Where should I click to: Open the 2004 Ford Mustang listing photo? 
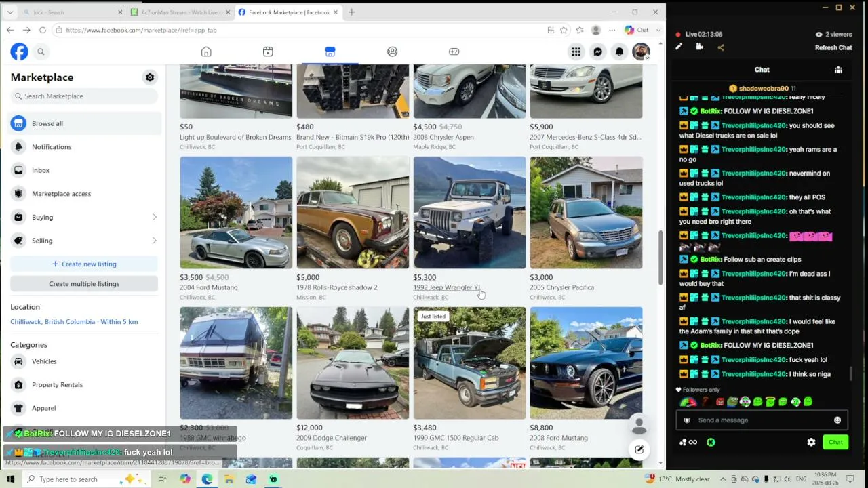click(x=236, y=213)
